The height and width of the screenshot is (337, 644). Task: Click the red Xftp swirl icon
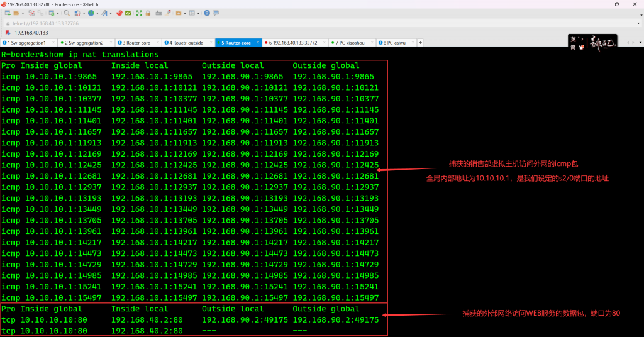coord(119,13)
